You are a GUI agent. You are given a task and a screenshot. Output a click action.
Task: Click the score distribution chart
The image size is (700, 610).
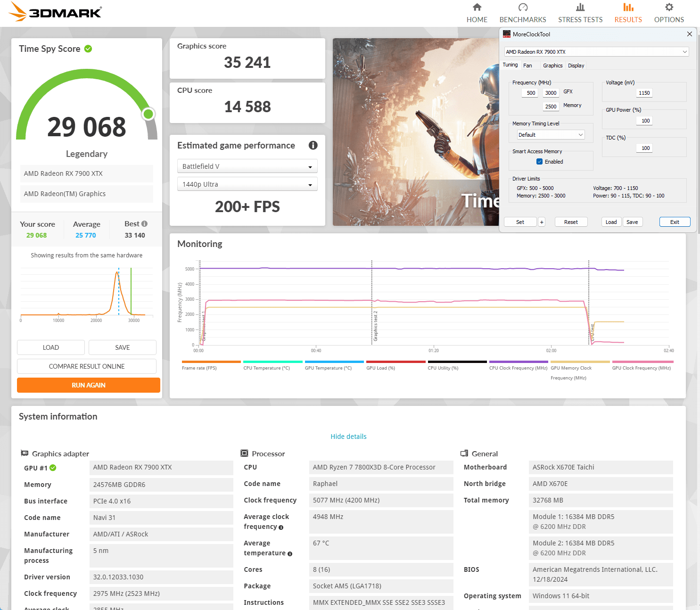(87, 295)
